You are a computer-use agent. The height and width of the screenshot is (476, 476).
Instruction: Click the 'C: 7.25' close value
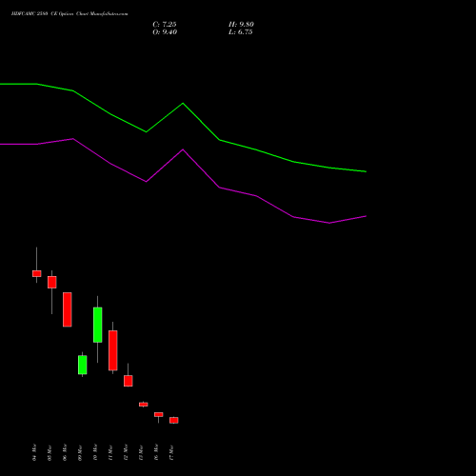(x=165, y=25)
